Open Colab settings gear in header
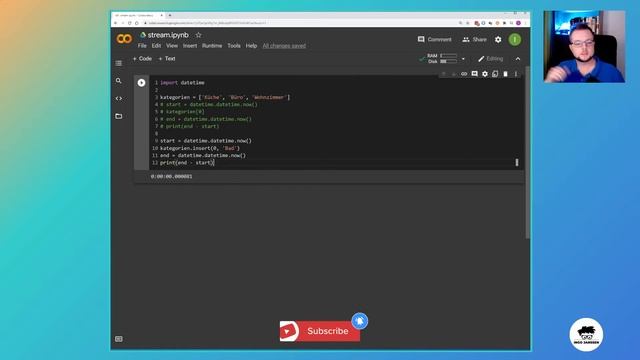The width and height of the screenshot is (640, 360). tap(498, 40)
